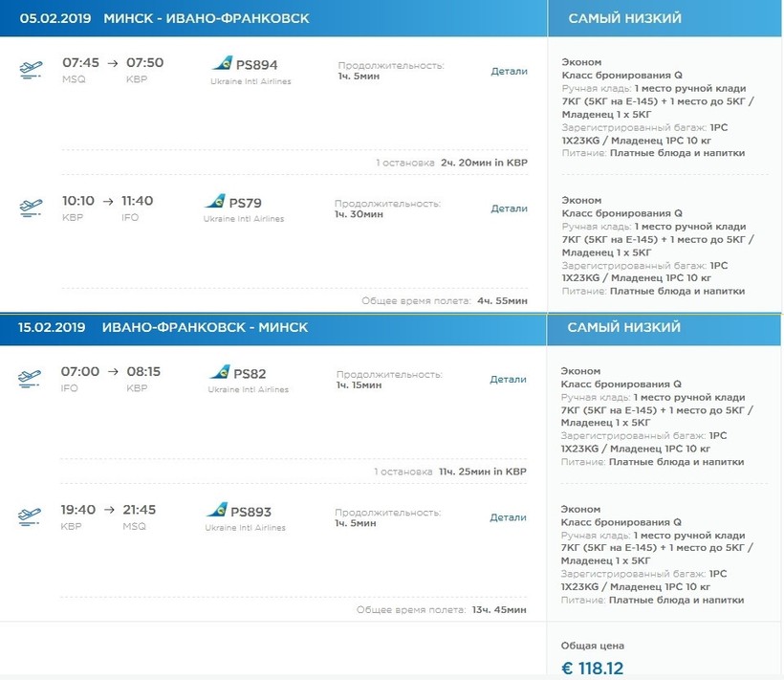The width and height of the screenshot is (784, 680).
Task: Click the Ukraine Intl Airlines logo beside PS894
Action: [x=221, y=64]
